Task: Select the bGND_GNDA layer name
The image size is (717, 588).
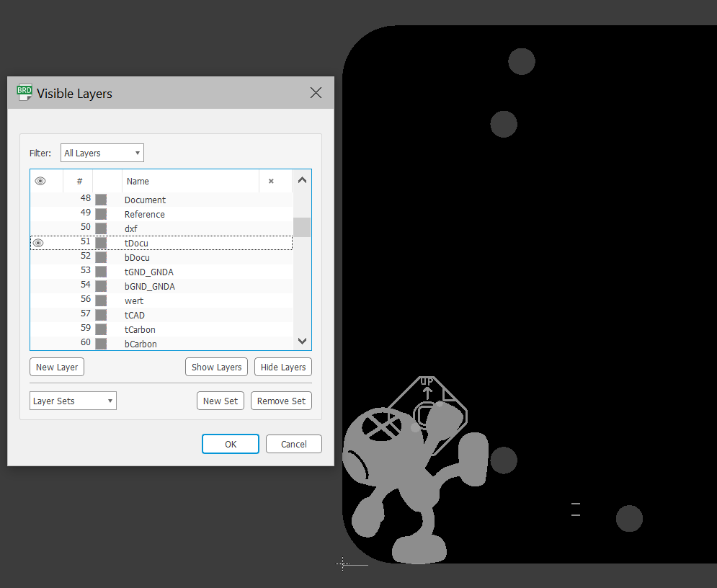Action: pos(150,287)
